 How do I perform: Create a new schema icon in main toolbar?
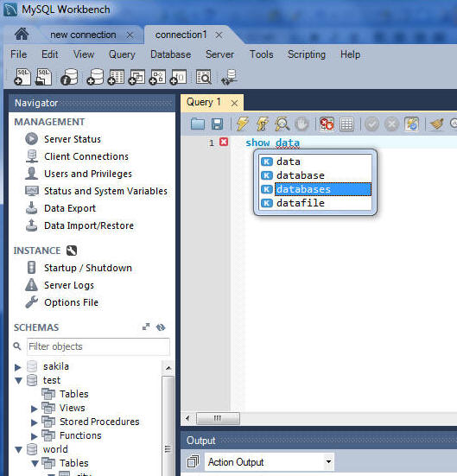(95, 77)
